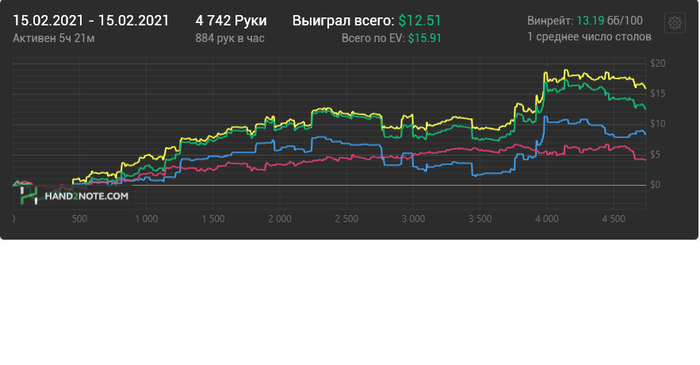700x365 pixels.
Task: Click the 'бб/100' unit label
Action: 625,21
